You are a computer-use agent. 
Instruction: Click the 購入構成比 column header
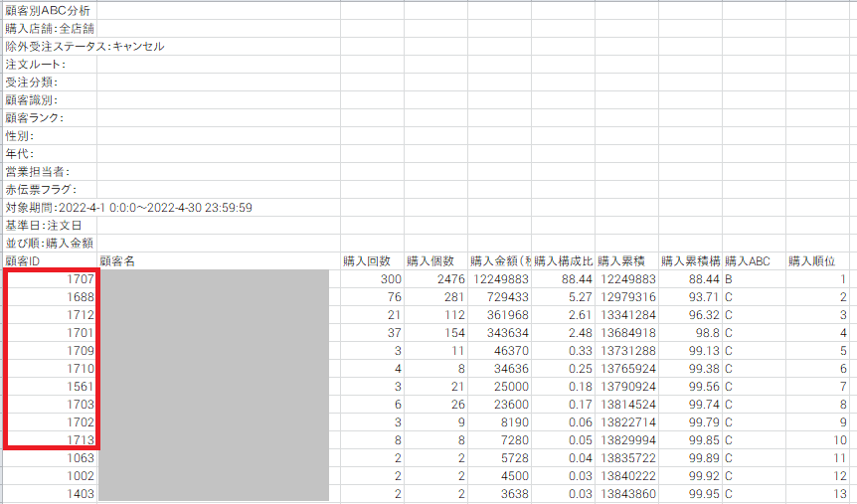(x=563, y=261)
